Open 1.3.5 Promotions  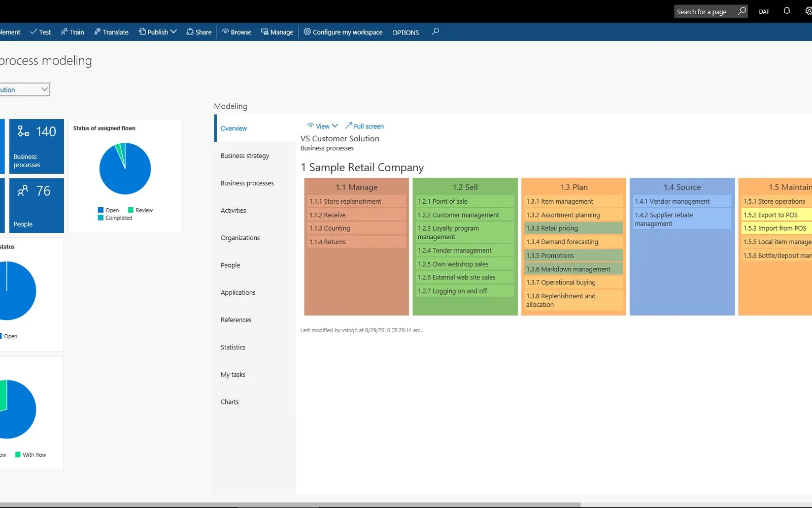coord(573,256)
